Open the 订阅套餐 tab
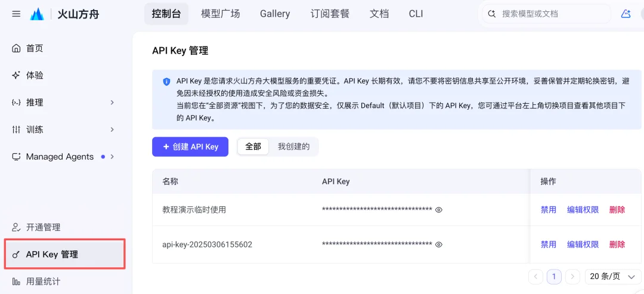 [x=330, y=14]
